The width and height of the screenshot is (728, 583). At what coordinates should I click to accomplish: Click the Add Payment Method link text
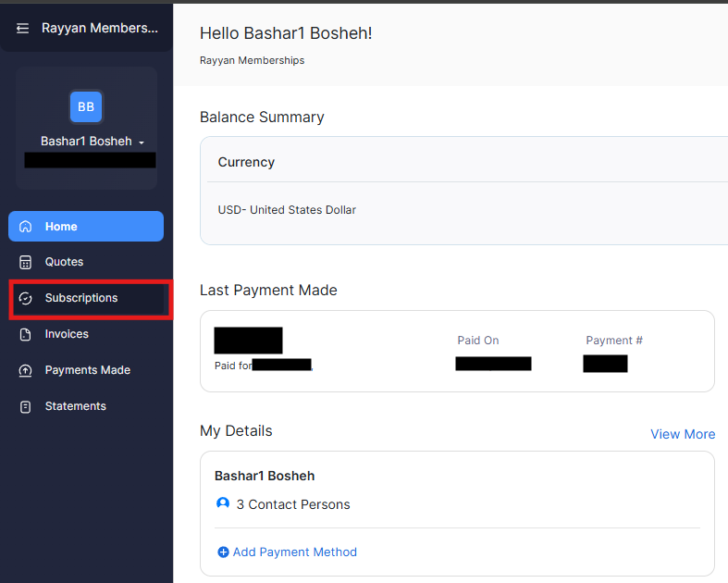click(294, 552)
